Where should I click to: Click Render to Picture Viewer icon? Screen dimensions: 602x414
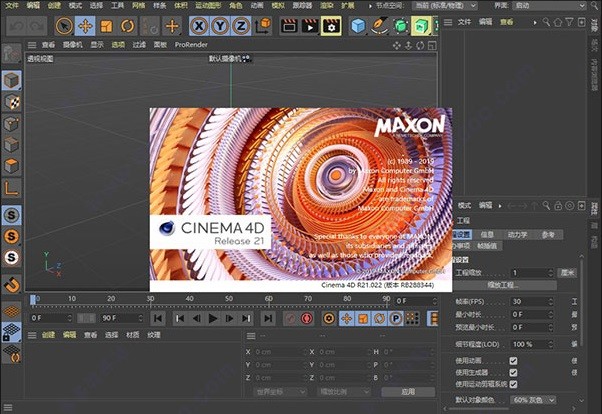(x=310, y=26)
